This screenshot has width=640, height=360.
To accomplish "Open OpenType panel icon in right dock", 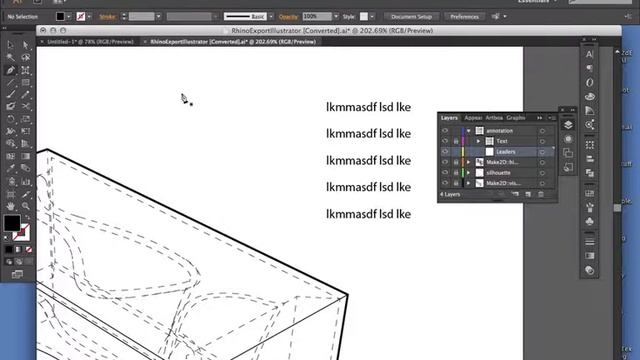I will point(589,82).
